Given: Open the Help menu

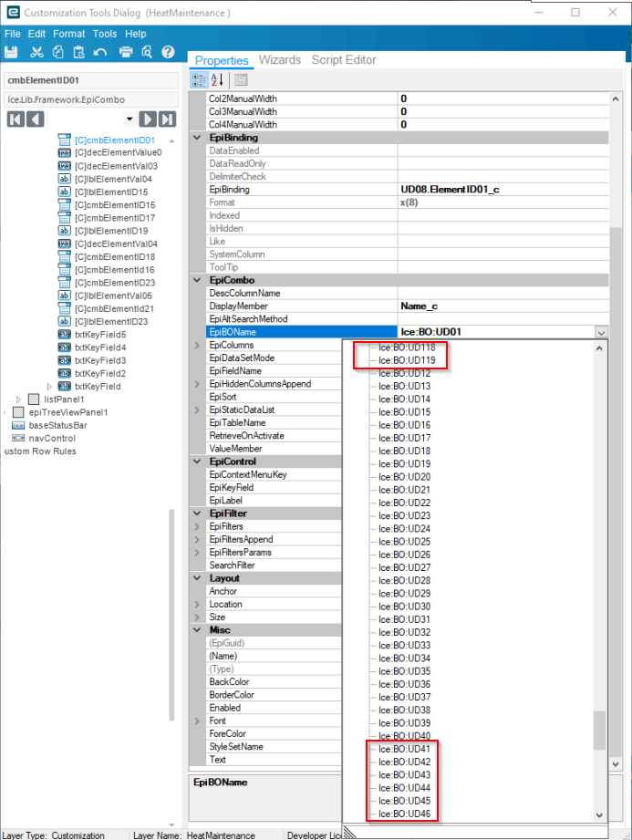Looking at the screenshot, I should [x=136, y=34].
